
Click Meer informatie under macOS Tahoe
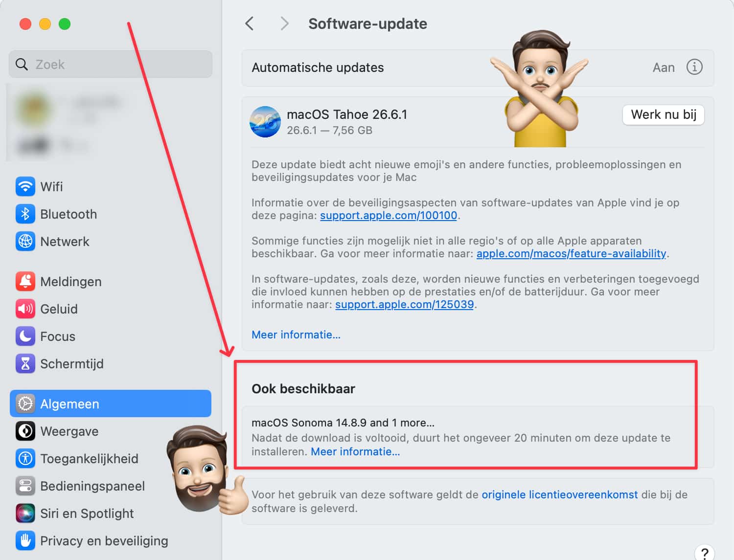[296, 335]
